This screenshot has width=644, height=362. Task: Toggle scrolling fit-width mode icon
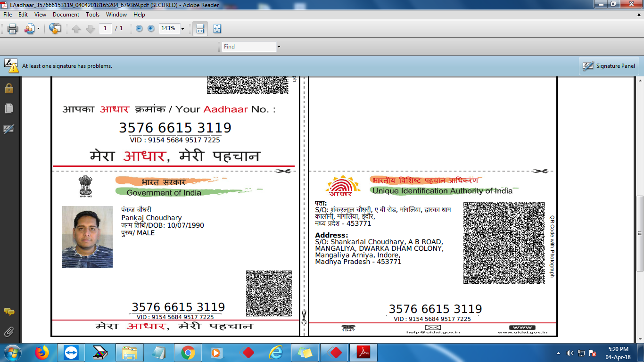pos(200,29)
